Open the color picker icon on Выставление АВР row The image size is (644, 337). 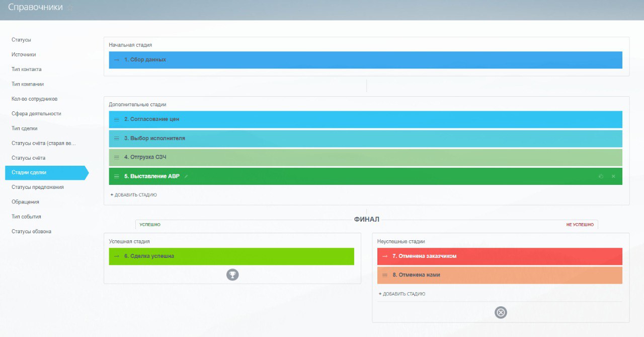click(x=601, y=176)
